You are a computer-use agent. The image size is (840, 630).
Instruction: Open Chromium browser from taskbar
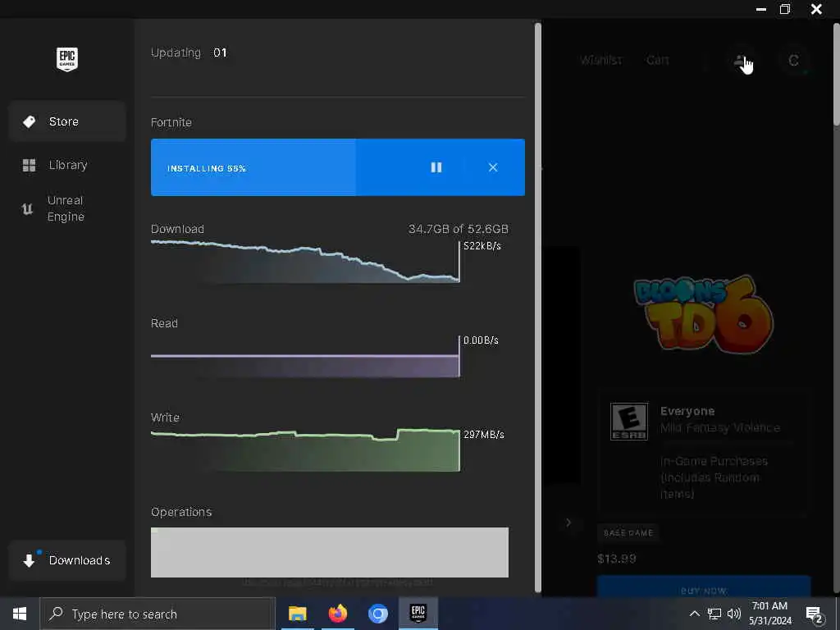(377, 614)
